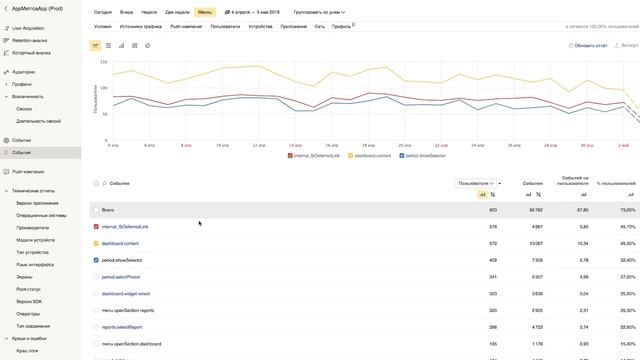Switch to stacked area chart icon
The image size is (640, 360).
coord(108,46)
